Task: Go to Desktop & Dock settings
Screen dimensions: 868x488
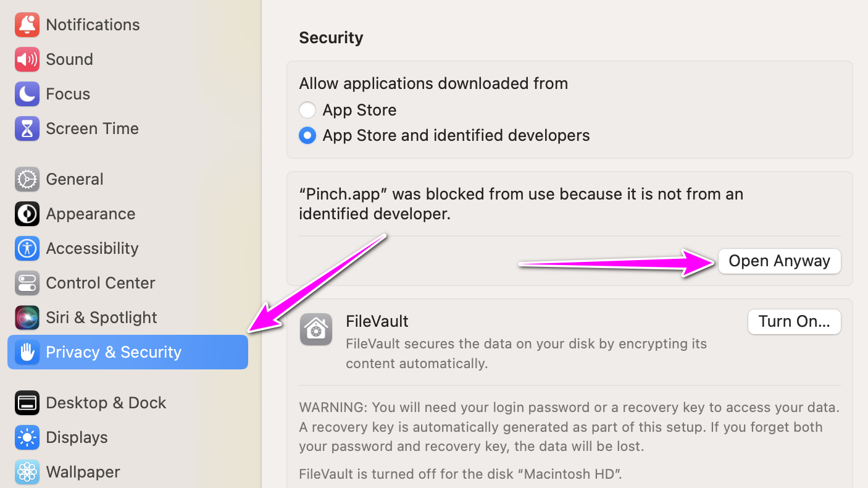Action: coord(106,403)
